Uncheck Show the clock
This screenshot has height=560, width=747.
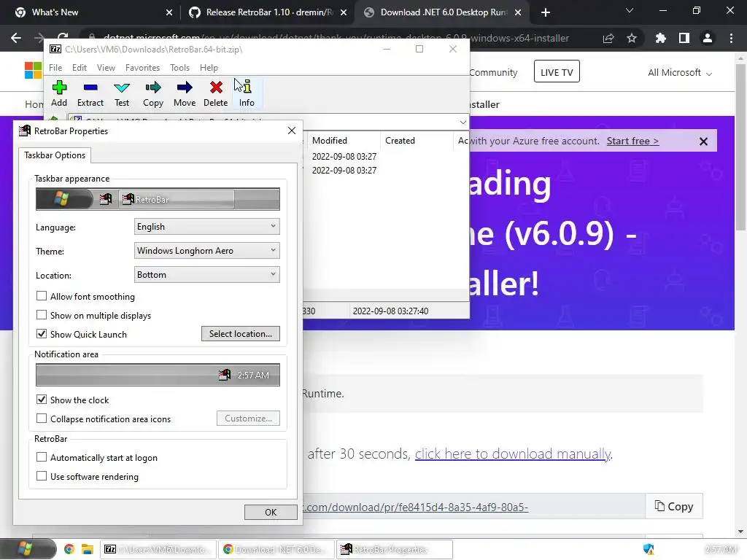pos(42,400)
